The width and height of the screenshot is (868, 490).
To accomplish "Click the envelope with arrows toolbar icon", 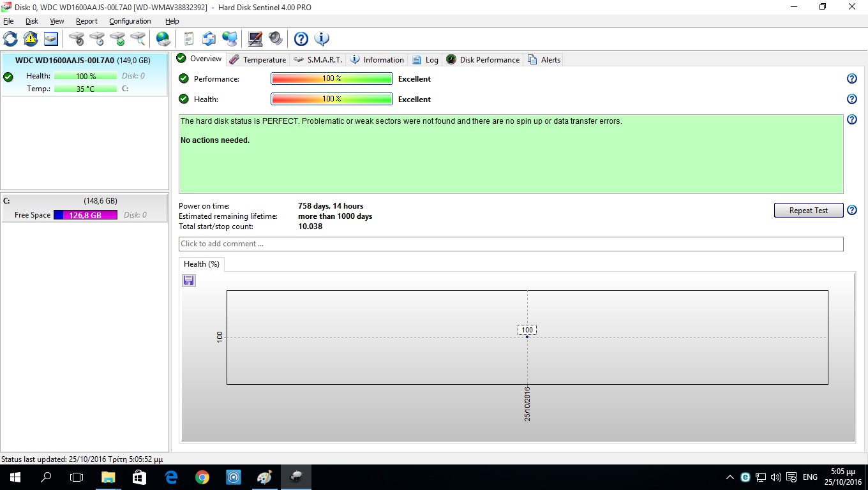I will click(x=209, y=39).
